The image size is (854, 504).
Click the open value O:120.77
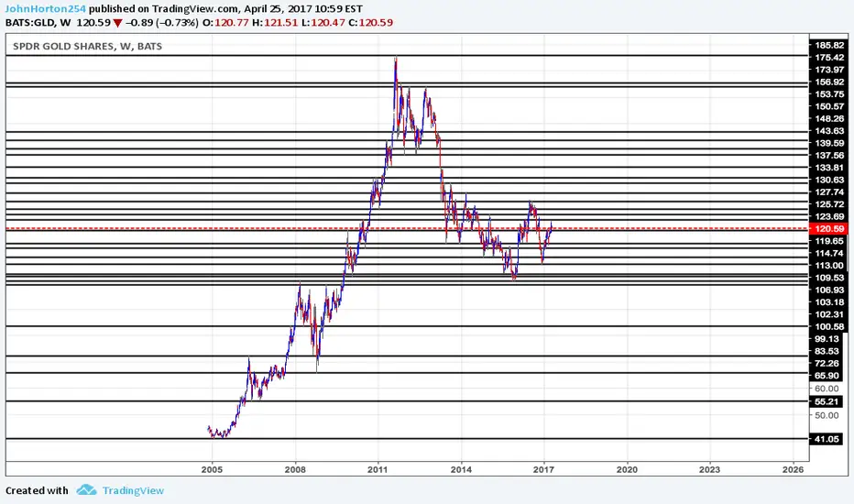pos(225,22)
